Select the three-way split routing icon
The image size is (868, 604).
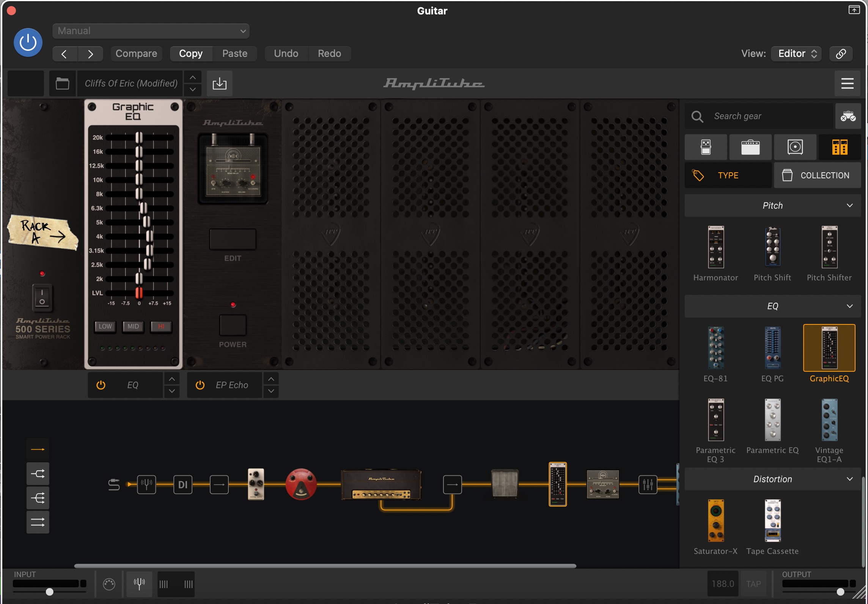click(38, 498)
